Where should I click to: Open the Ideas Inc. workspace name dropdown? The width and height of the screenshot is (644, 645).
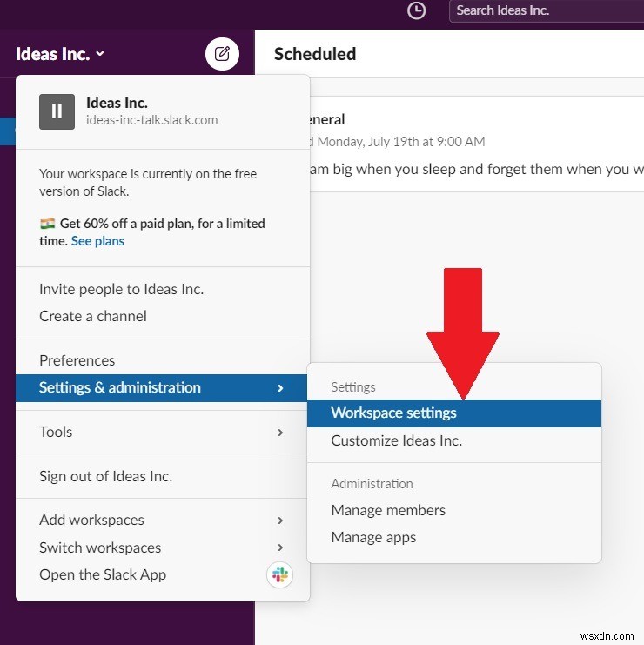(60, 54)
